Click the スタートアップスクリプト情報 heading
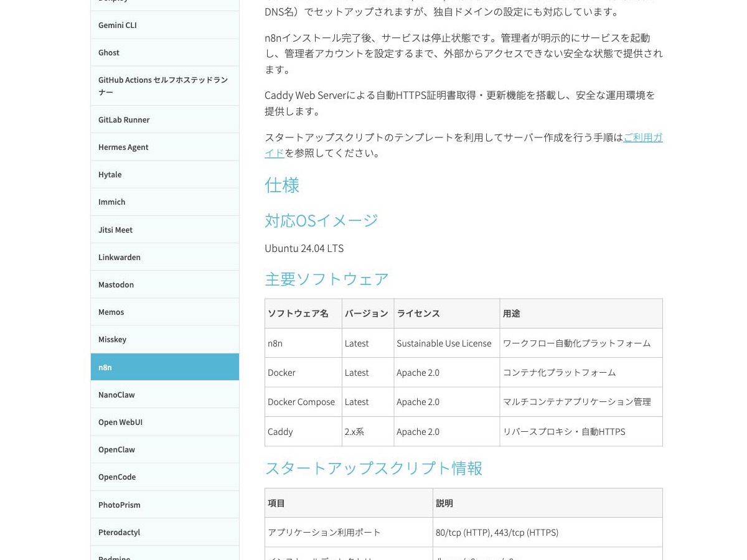The image size is (747, 560). [374, 468]
